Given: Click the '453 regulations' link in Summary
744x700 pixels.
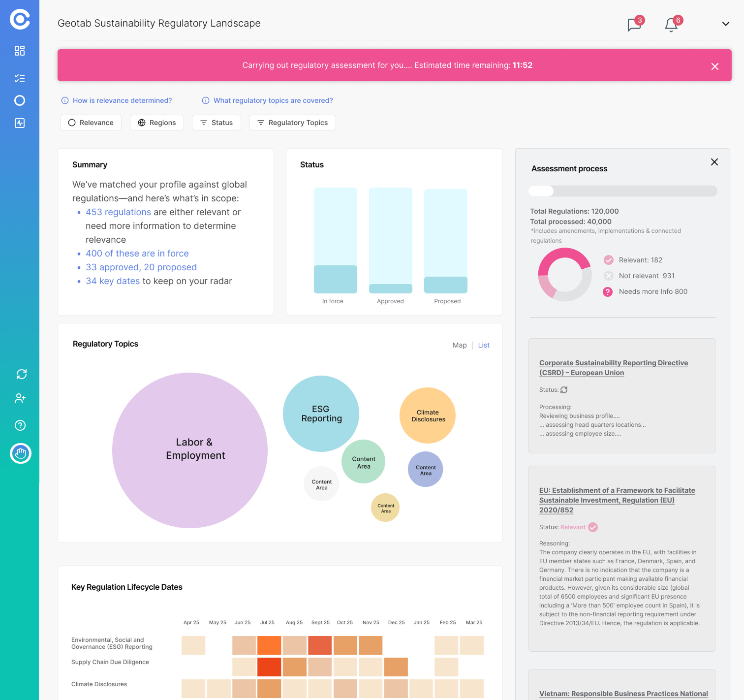Looking at the screenshot, I should coord(118,212).
